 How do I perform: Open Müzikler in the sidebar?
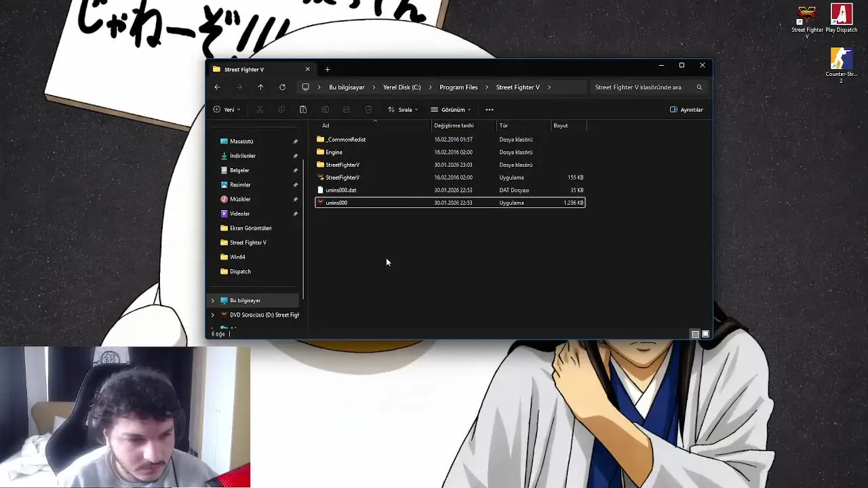pyautogui.click(x=240, y=199)
